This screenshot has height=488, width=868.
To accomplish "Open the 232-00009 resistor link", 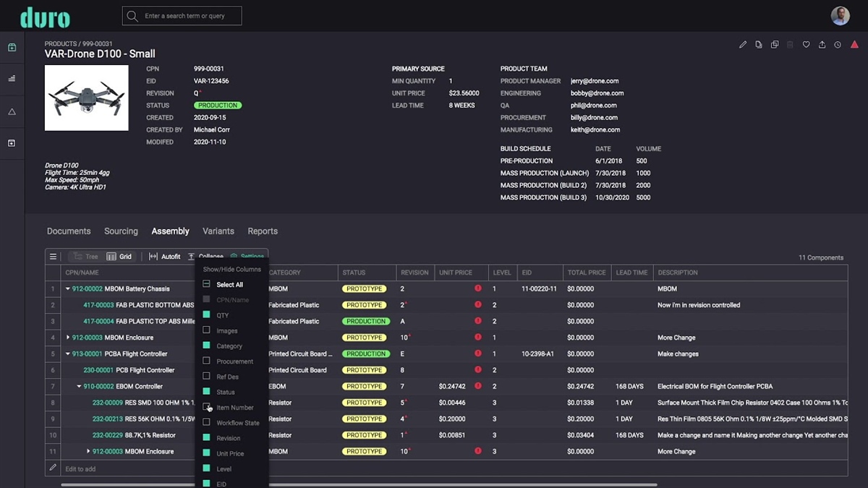I will tap(108, 403).
